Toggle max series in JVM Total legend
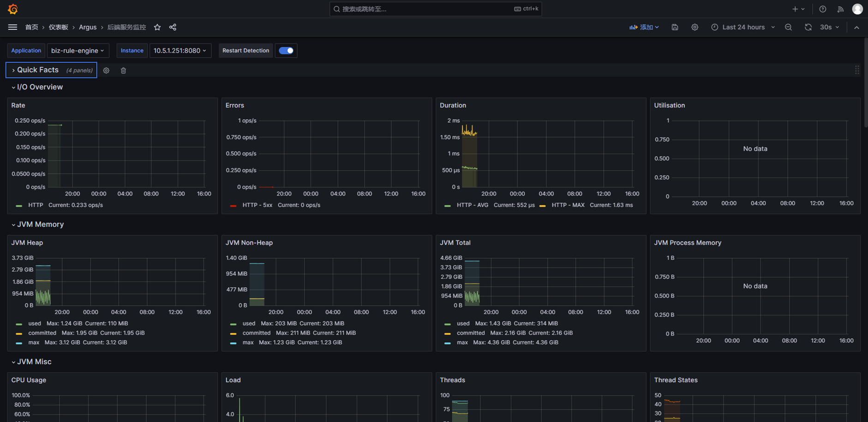Image resolution: width=868 pixels, height=422 pixels. [462, 343]
